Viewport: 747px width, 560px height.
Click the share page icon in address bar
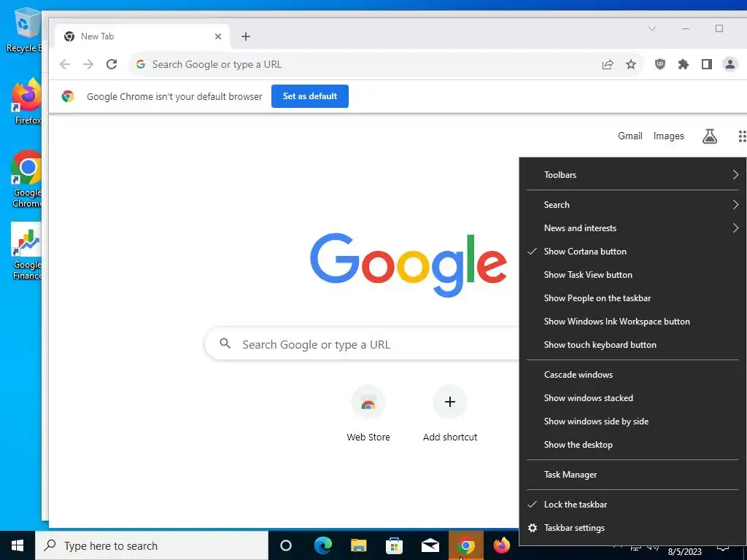608,64
